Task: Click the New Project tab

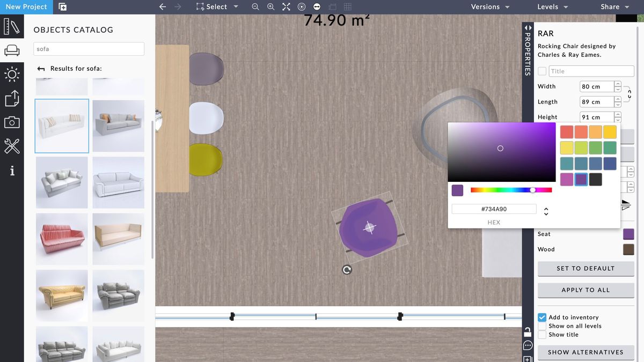Action: pos(26,7)
